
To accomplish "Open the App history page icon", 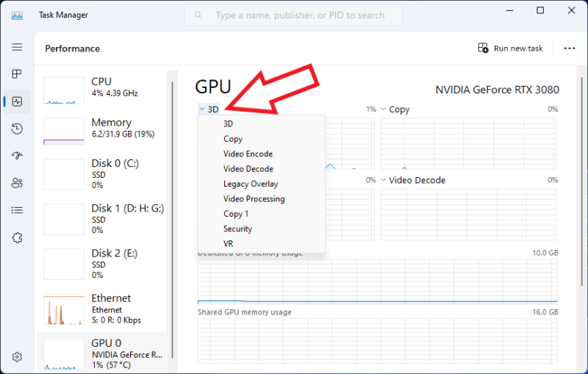I will (17, 129).
